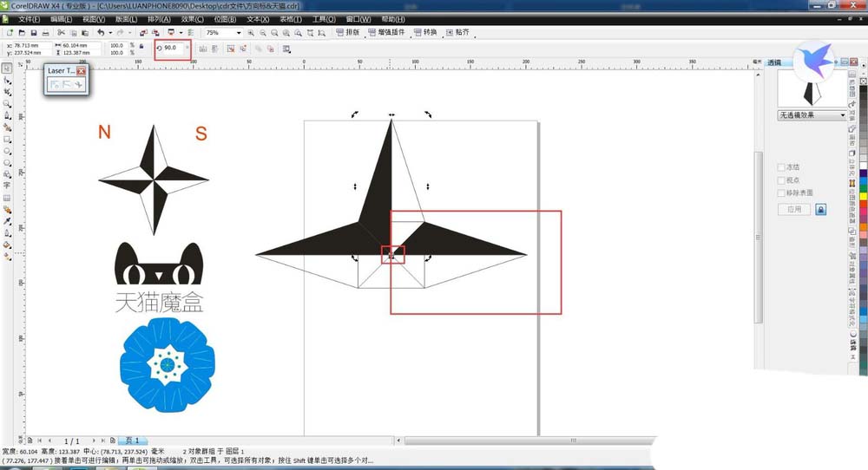Enable the 视点 checkbox

[782, 180]
